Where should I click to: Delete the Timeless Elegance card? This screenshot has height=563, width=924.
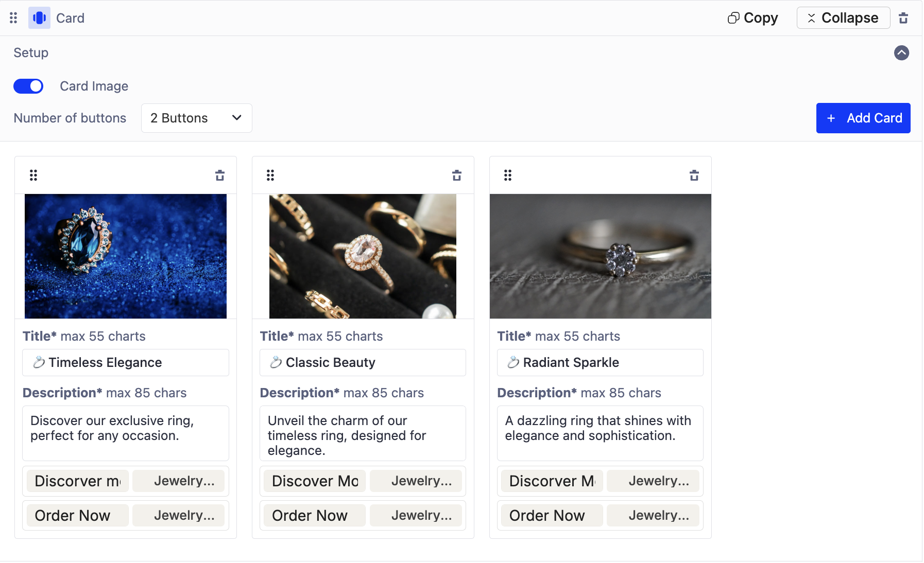(x=220, y=175)
